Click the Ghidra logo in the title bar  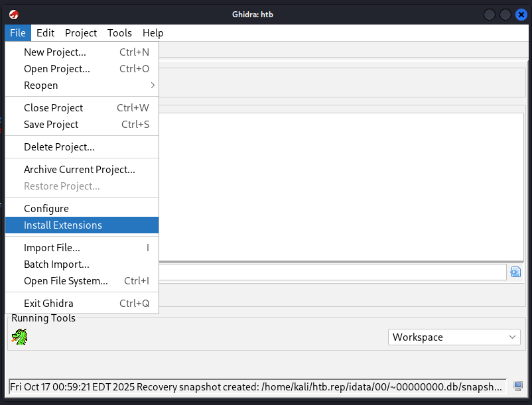click(14, 15)
